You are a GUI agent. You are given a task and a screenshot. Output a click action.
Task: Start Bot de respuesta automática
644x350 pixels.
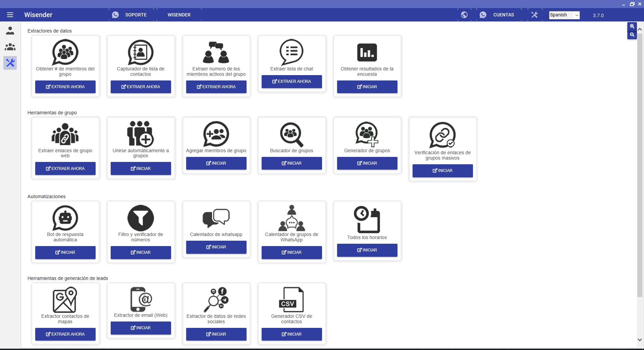coord(65,252)
